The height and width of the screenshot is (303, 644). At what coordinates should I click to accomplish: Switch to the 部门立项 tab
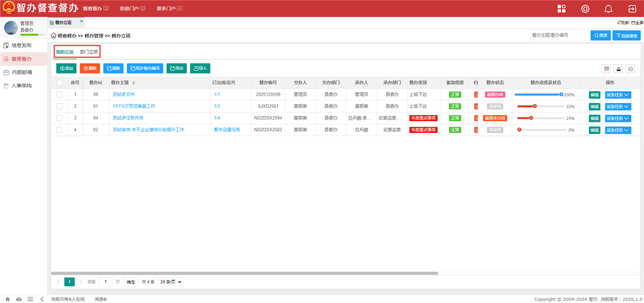89,52
